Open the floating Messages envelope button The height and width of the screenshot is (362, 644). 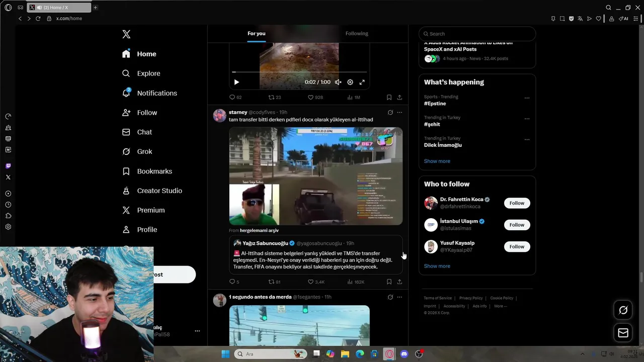pos(623,333)
